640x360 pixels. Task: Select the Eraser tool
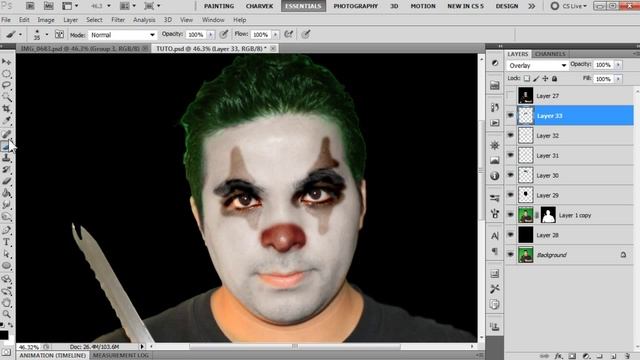[7, 181]
